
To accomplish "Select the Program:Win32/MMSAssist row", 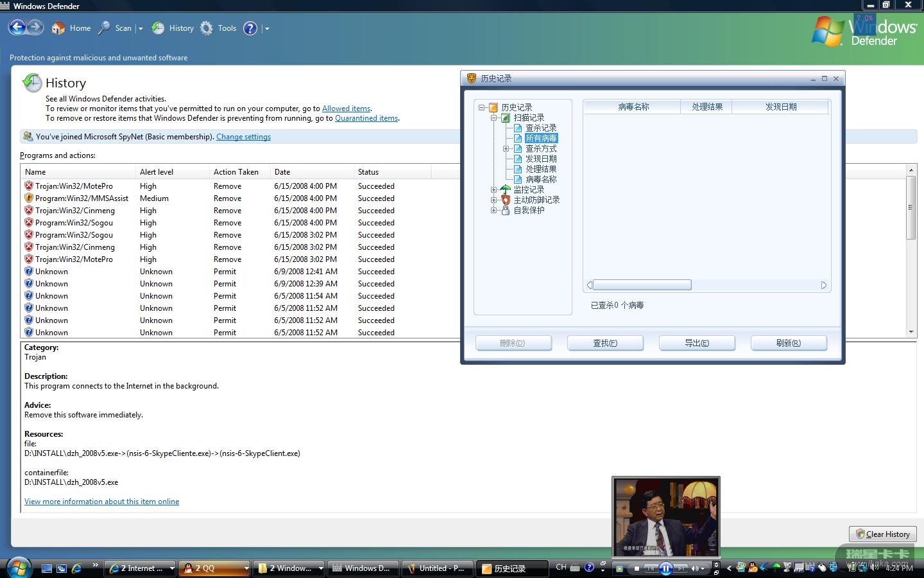I will (81, 198).
